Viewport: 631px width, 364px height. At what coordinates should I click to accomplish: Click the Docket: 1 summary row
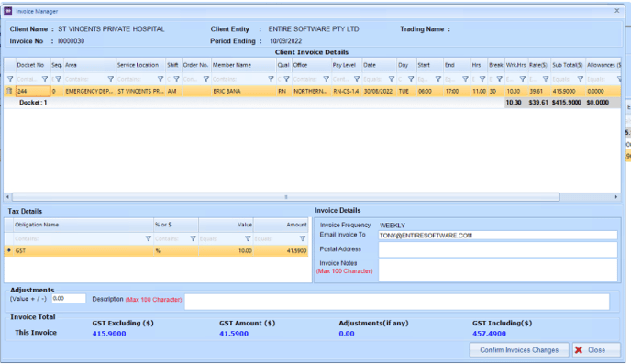coord(312,103)
